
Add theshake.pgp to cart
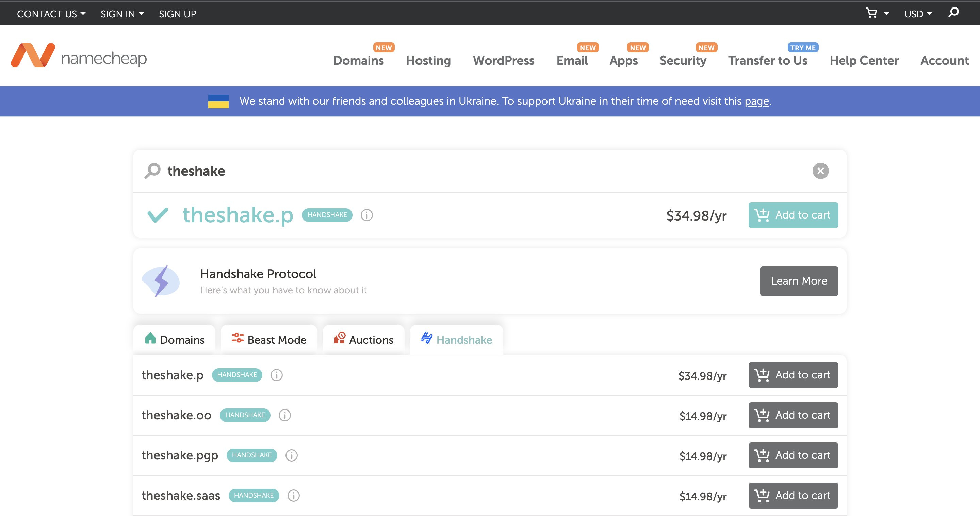tap(793, 455)
